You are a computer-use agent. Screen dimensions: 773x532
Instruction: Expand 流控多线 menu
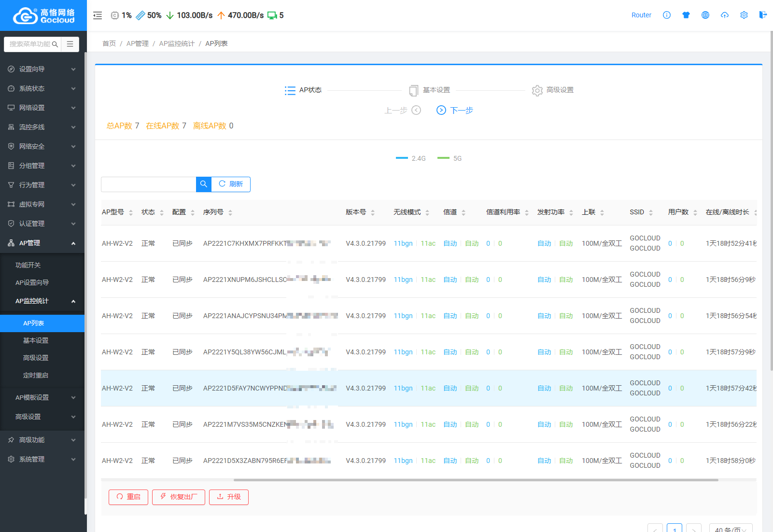[42, 127]
